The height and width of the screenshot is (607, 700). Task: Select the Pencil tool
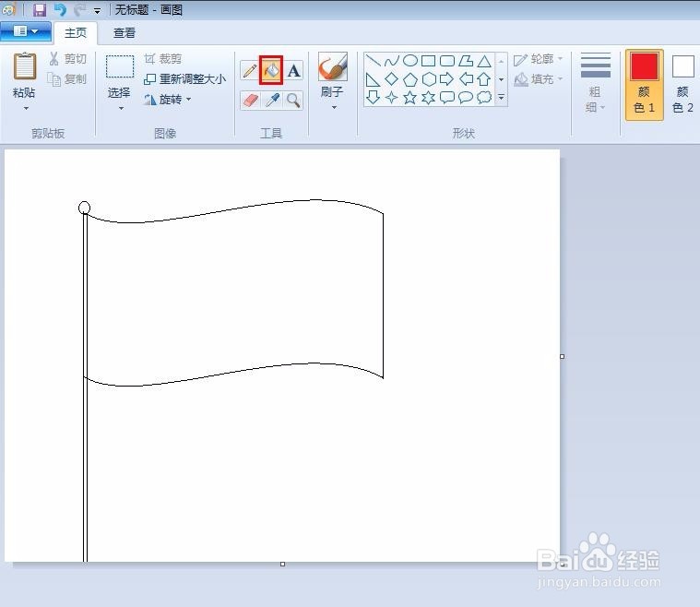tap(250, 71)
